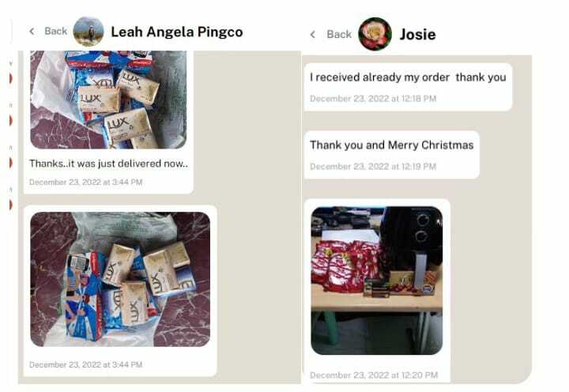Select message 'I received already my order thank you'
This screenshot has height=392, width=569.
[408, 77]
